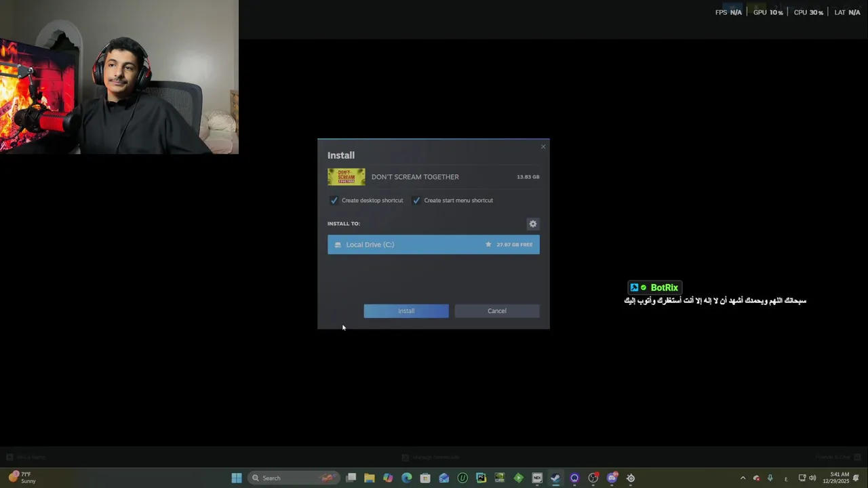
Task: Open network status tray icon
Action: [802, 479]
